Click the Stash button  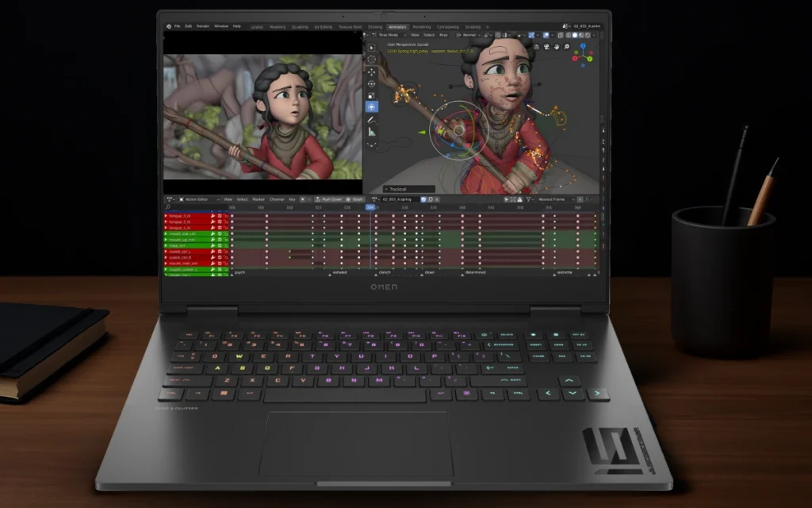click(x=354, y=199)
